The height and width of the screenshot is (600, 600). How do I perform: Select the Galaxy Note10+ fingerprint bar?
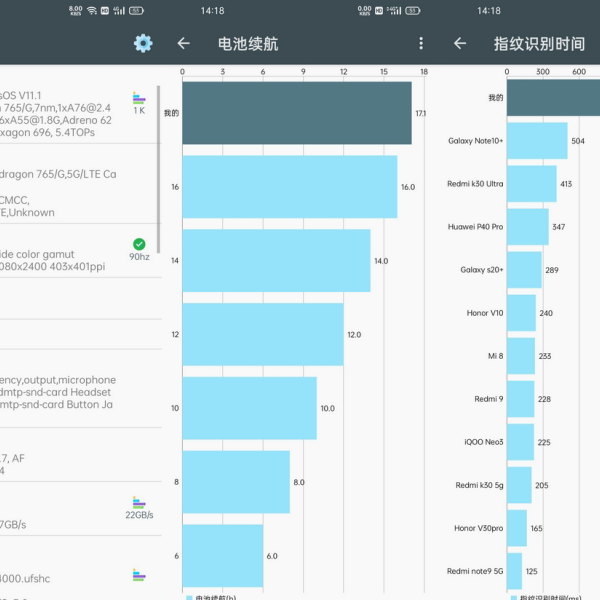click(x=537, y=141)
